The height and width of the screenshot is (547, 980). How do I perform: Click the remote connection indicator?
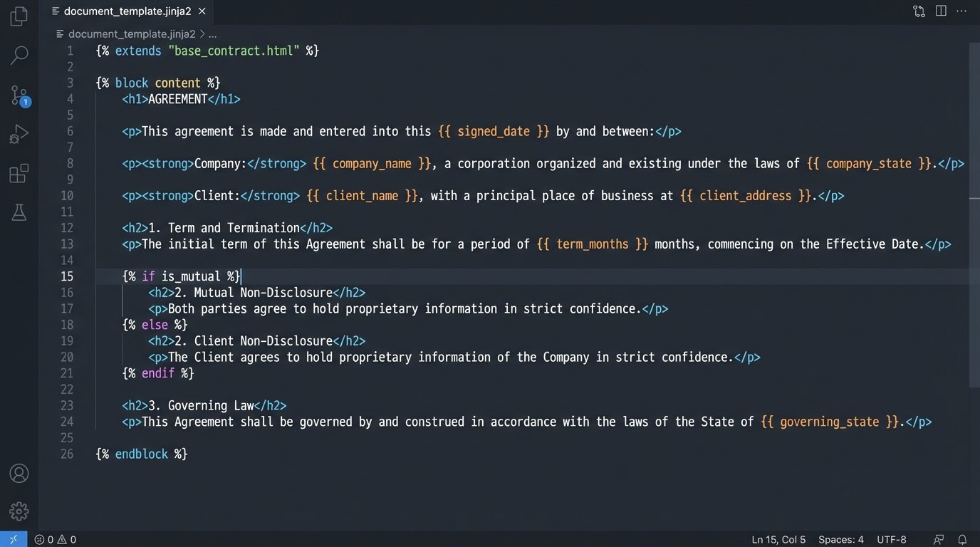pos(12,539)
